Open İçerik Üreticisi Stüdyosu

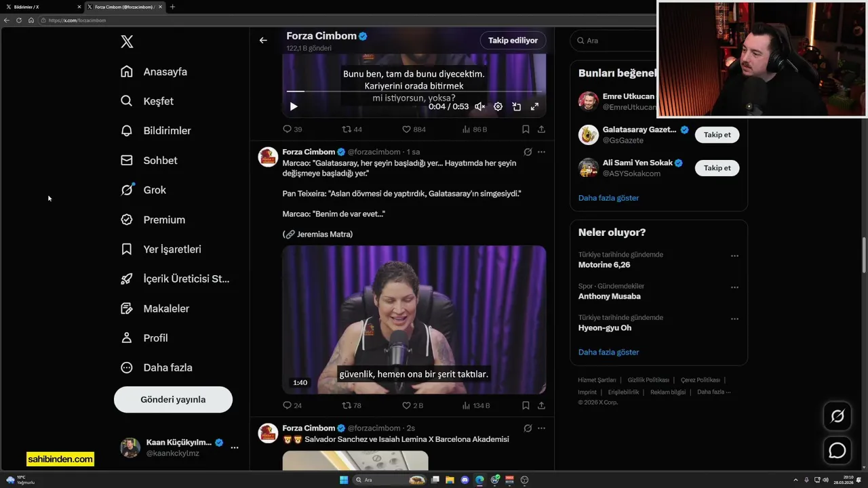pyautogui.click(x=175, y=279)
